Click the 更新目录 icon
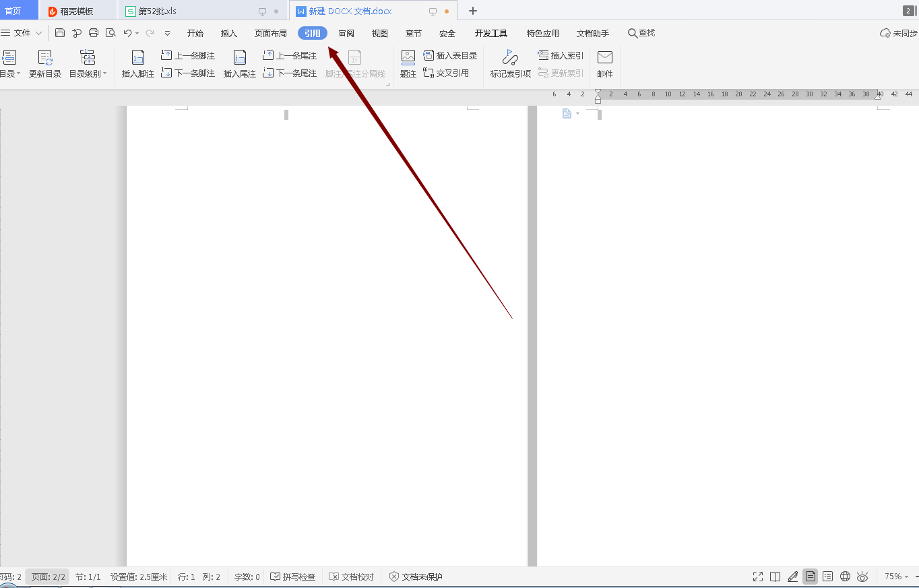 click(x=45, y=59)
